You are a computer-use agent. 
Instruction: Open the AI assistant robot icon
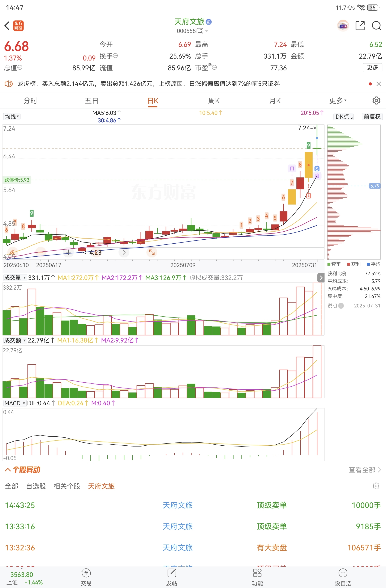[343, 26]
